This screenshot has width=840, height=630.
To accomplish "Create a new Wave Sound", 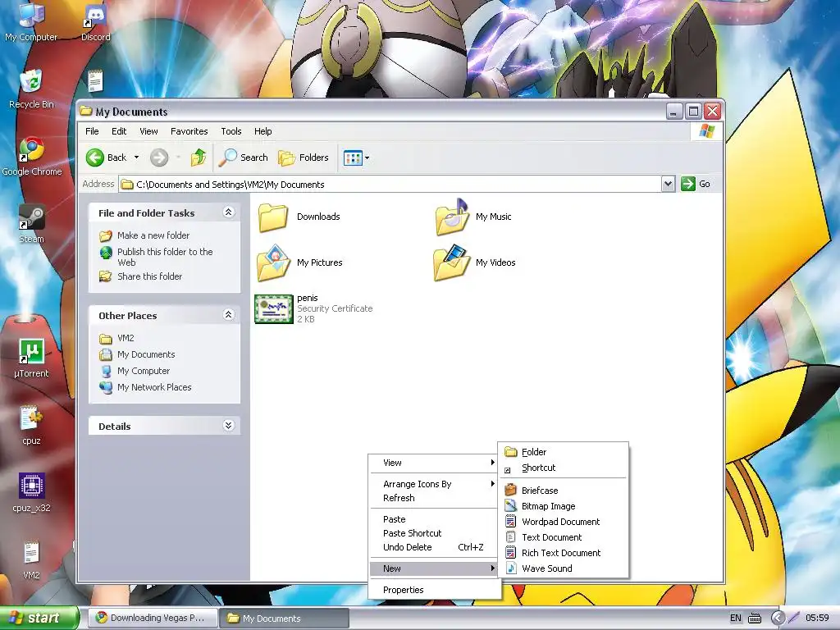I will click(x=563, y=568).
